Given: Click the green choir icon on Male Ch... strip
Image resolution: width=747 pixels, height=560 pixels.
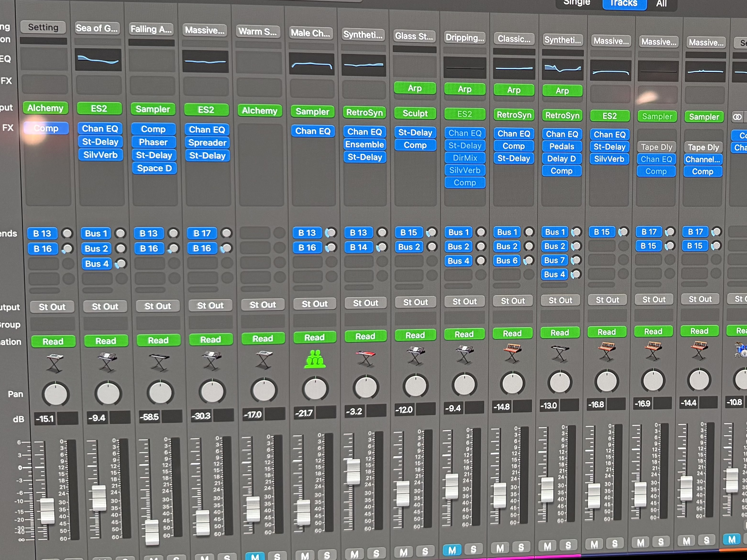Looking at the screenshot, I should point(315,358).
